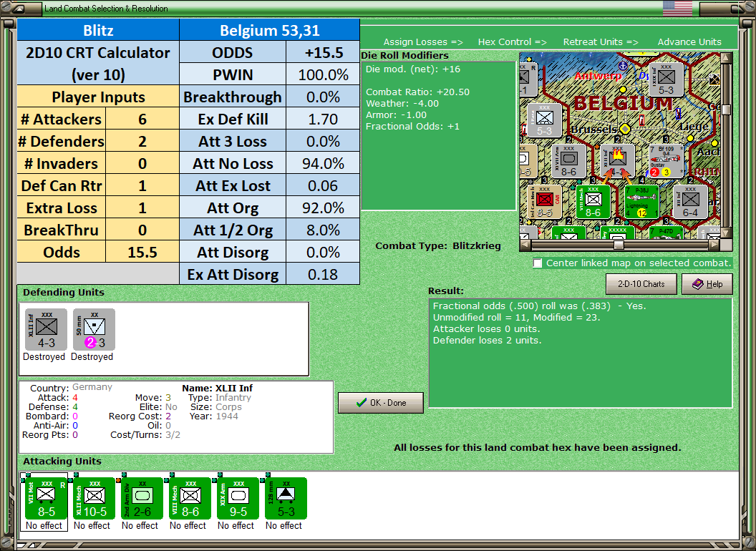Click the Land Combat Selection & Resolution title
Viewport: 756px width, 551px height.
tap(106, 8)
